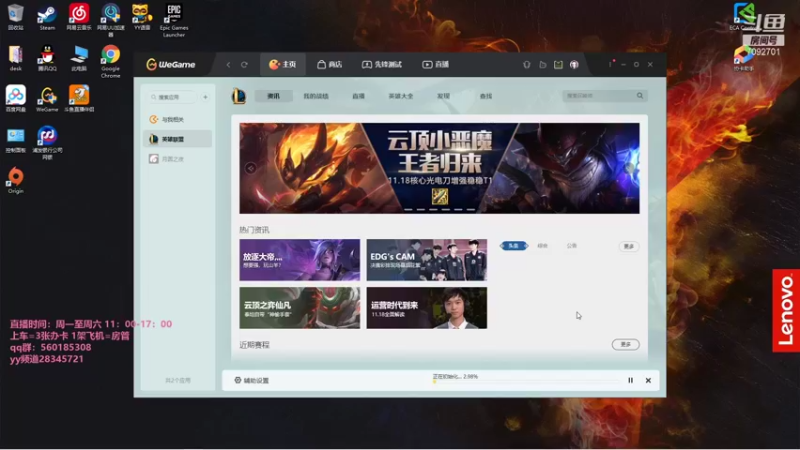Open the 云顶小恶魔 王者归来 banner
The width and height of the screenshot is (800, 450).
click(439, 168)
